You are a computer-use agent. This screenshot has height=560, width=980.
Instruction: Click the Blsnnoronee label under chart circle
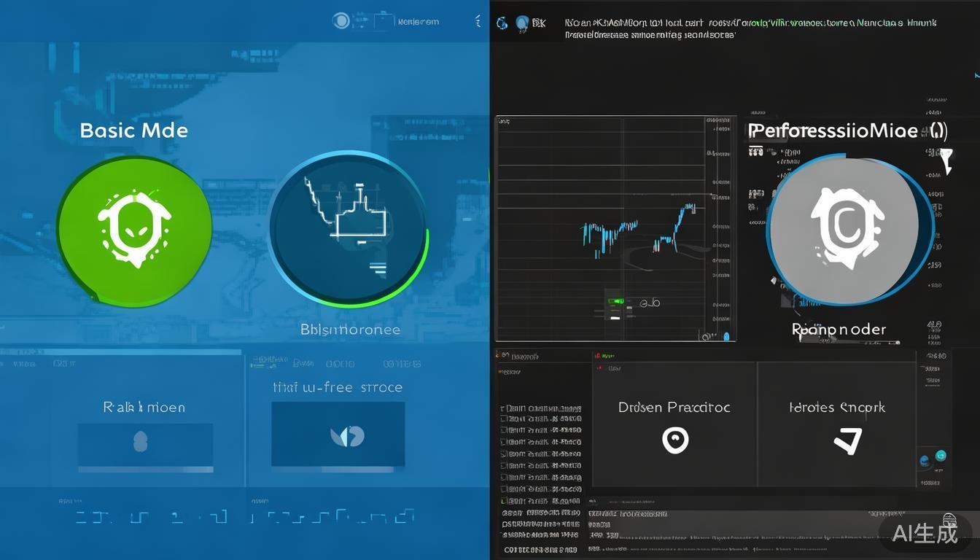pos(350,330)
